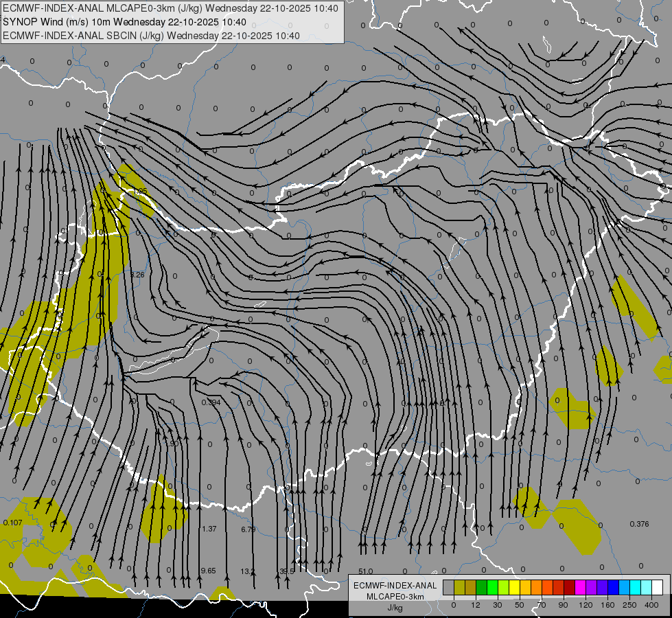Click the 12 tick label on the legend

[476, 605]
